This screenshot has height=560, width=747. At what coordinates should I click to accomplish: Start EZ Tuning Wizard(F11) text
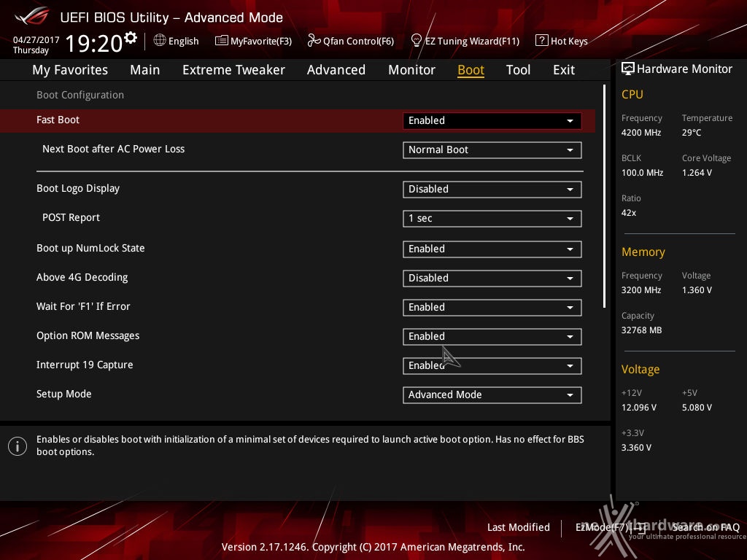pyautogui.click(x=472, y=41)
